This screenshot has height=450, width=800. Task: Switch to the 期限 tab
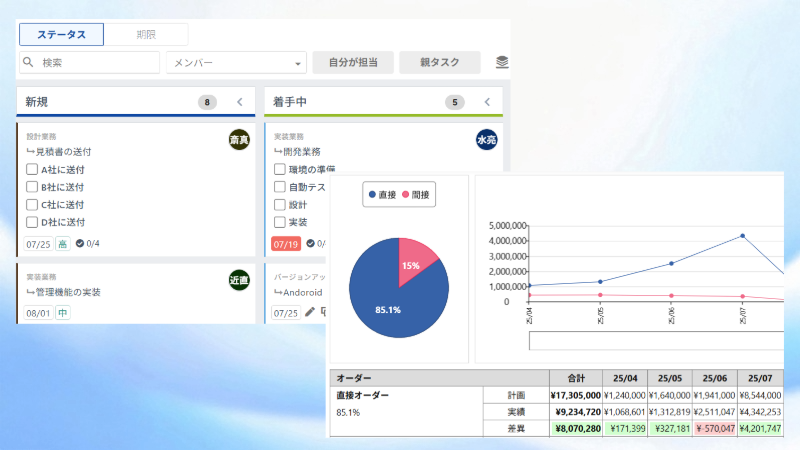[x=146, y=35]
